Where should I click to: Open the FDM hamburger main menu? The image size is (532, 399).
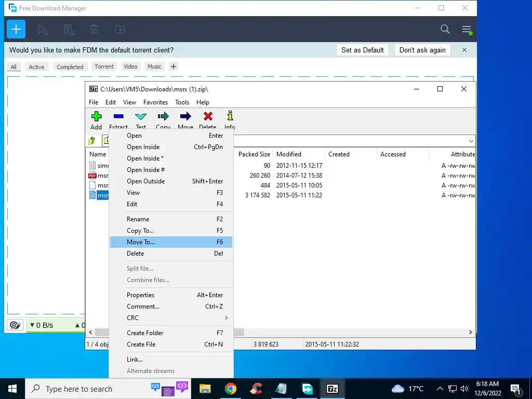(x=467, y=30)
